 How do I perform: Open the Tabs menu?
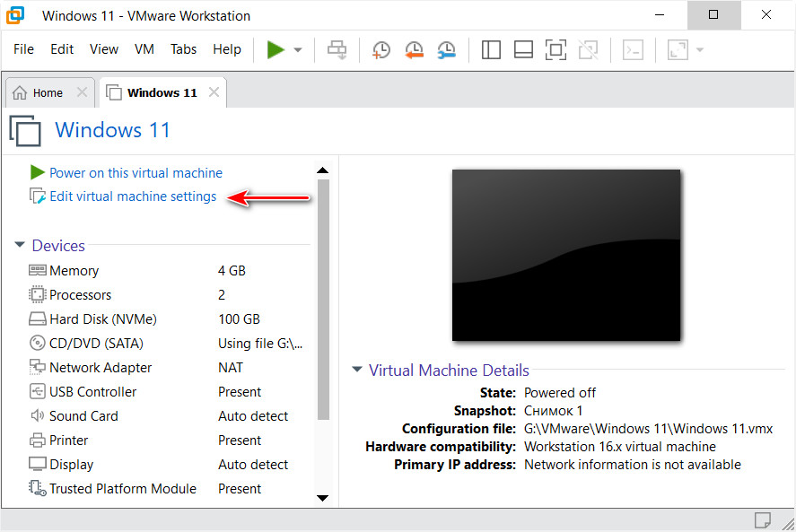183,49
